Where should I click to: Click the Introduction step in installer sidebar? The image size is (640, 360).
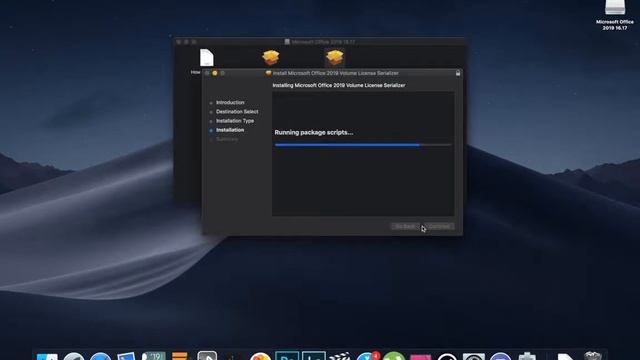pos(230,102)
